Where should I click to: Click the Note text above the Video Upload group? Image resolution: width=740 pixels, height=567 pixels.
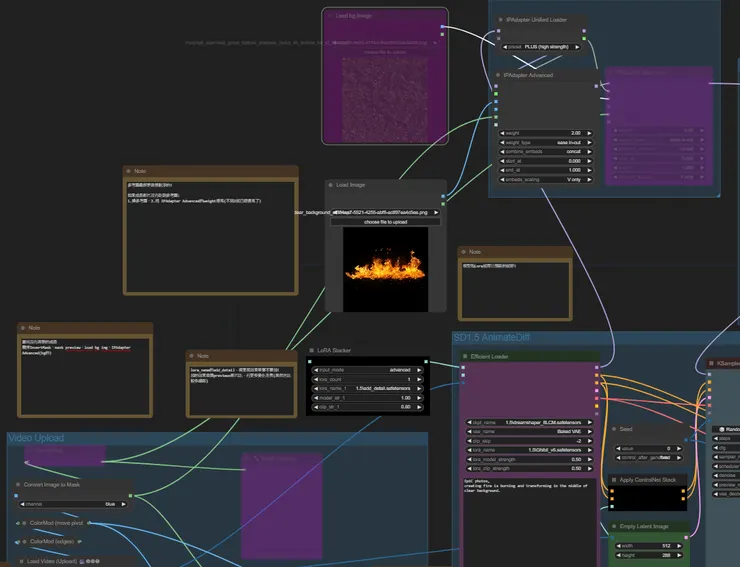pyautogui.click(x=85, y=377)
